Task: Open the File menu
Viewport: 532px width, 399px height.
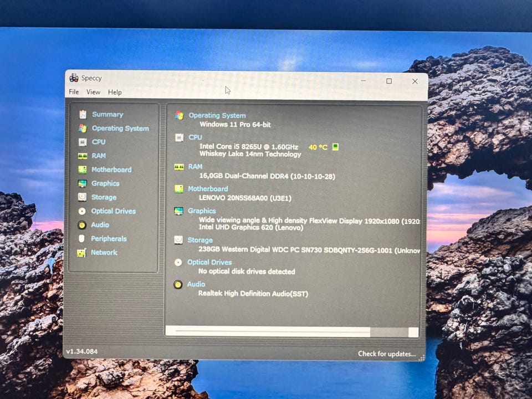Action: (74, 91)
